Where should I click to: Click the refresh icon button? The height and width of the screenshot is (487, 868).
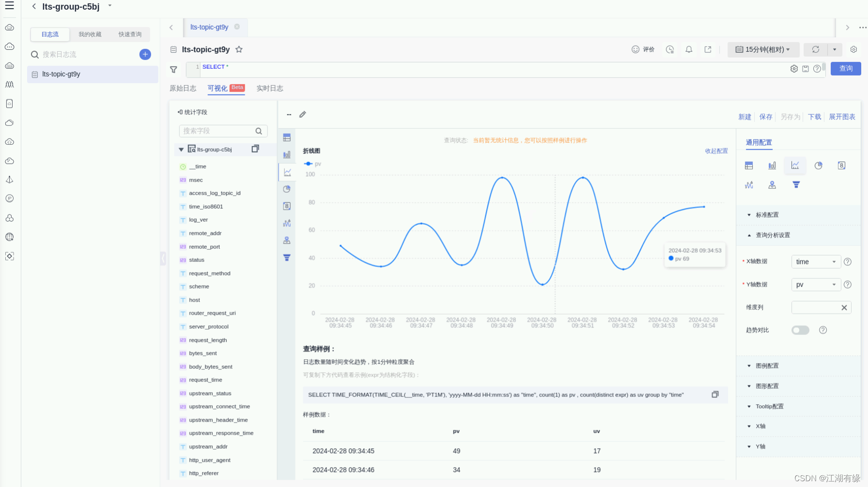point(816,49)
